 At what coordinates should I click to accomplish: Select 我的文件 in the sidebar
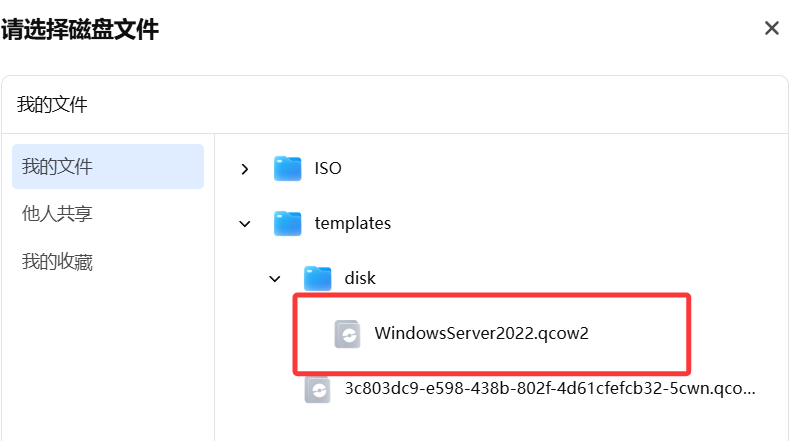point(108,167)
